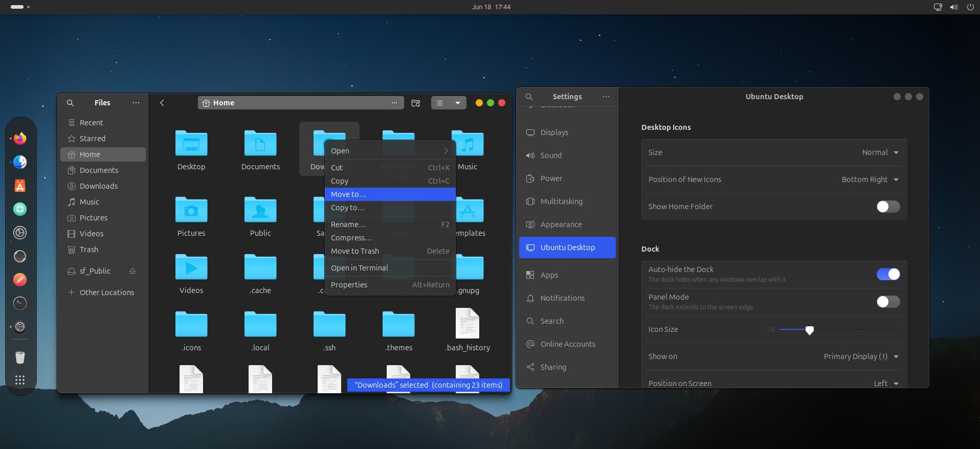This screenshot has width=980, height=449.
Task: Choose Cut from the context menu
Action: (390, 168)
